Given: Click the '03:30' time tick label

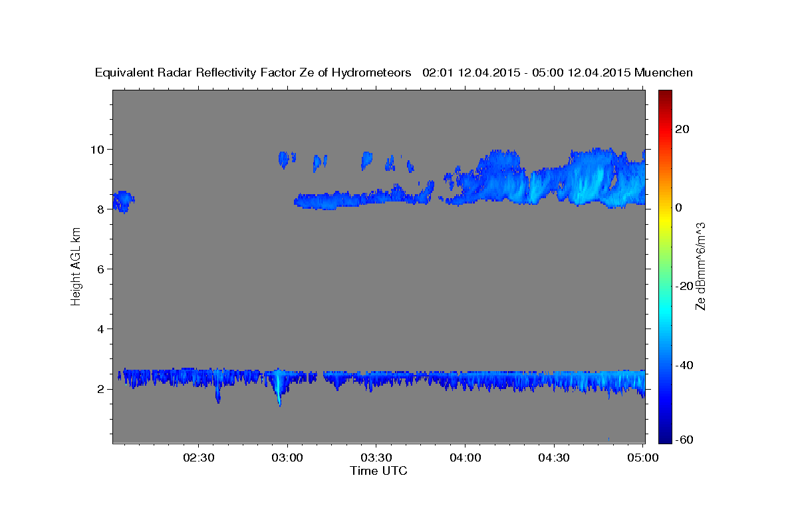Looking at the screenshot, I should [376, 458].
